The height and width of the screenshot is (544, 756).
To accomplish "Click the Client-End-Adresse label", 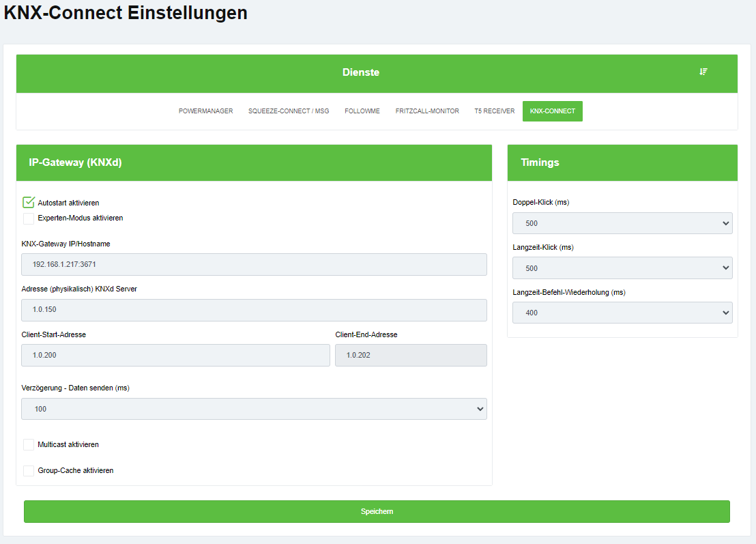I will pyautogui.click(x=366, y=334).
